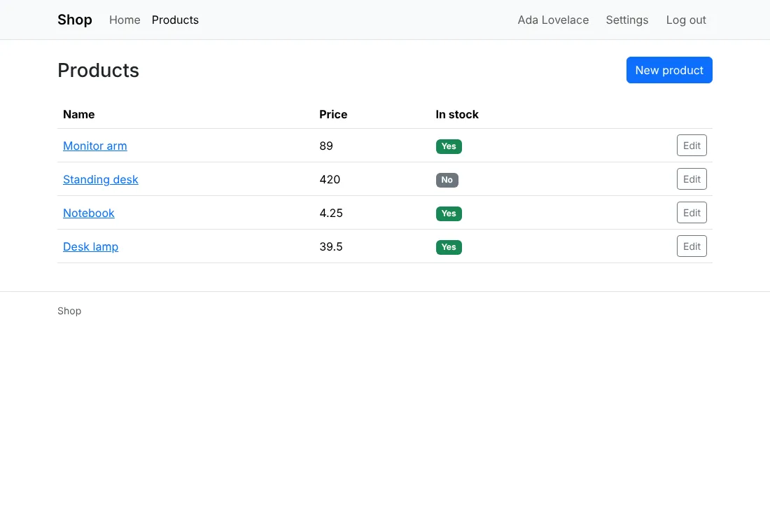Click the Shop footer text

pyautogui.click(x=69, y=311)
